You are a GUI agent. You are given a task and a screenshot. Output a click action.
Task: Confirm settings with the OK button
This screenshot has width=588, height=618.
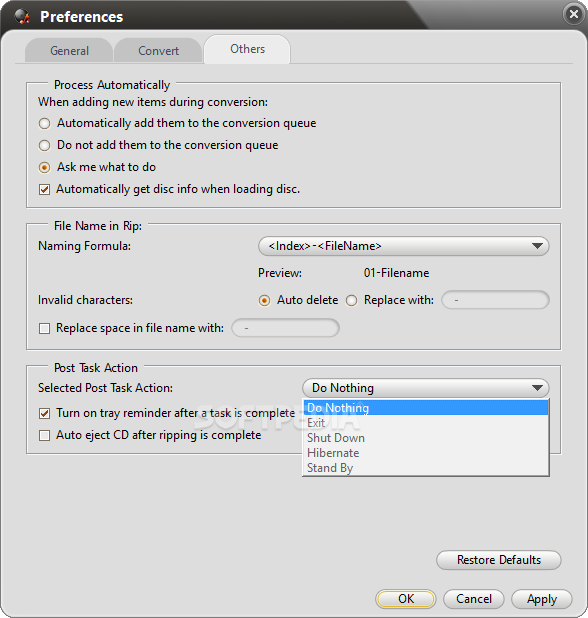[406, 599]
